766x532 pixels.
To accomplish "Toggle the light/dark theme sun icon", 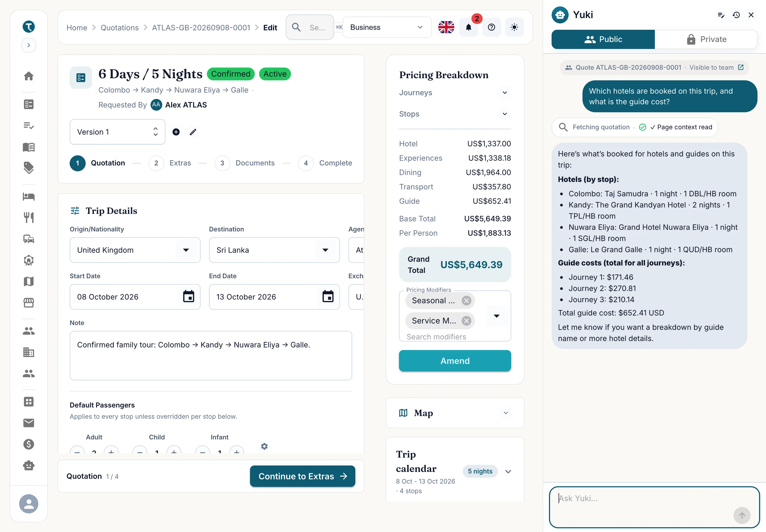I will [514, 27].
